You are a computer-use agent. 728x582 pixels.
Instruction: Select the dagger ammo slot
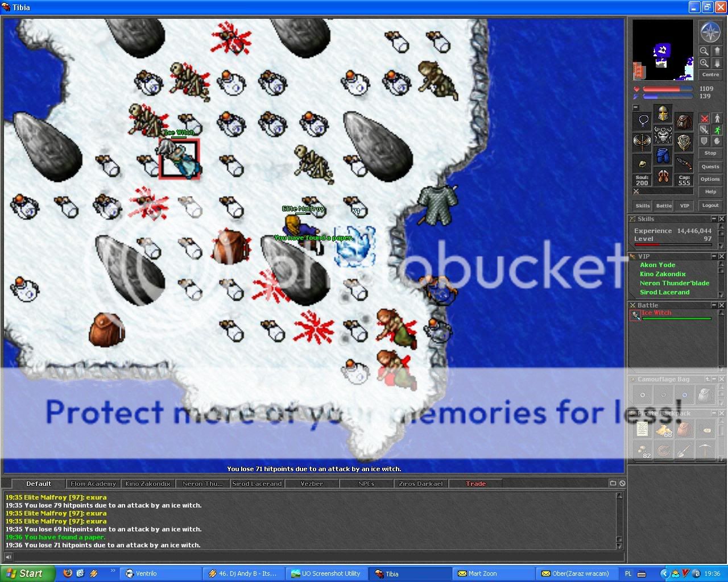point(684,163)
